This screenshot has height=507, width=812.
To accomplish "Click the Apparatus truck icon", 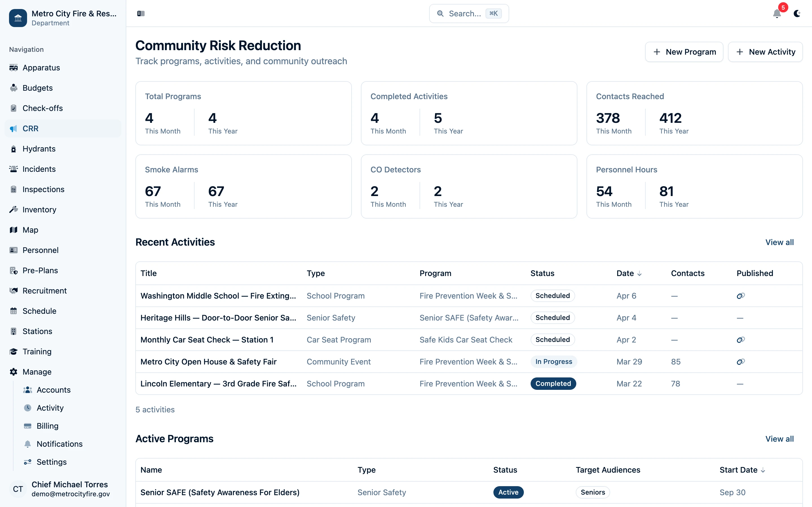I will (x=14, y=67).
